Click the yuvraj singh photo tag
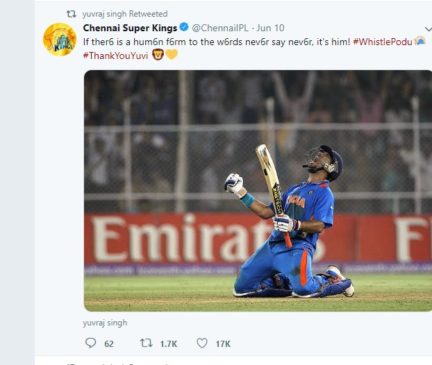The image size is (432, 365). [x=105, y=323]
